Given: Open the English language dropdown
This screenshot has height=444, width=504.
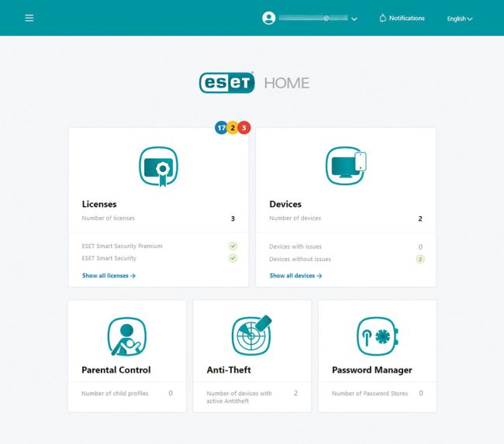Looking at the screenshot, I should tap(460, 19).
